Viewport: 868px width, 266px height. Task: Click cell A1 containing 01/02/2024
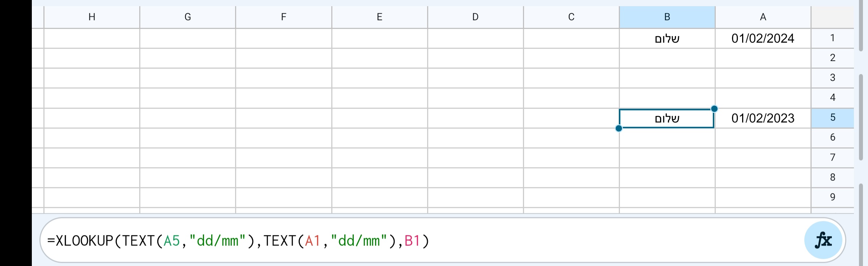point(763,38)
